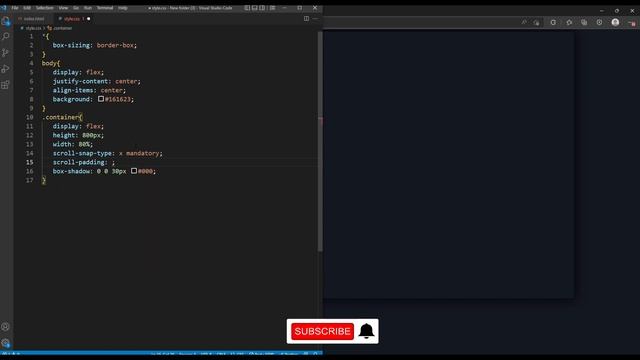Click notifications bell in VS Code status bar
This screenshot has height=360, width=640.
click(315, 354)
